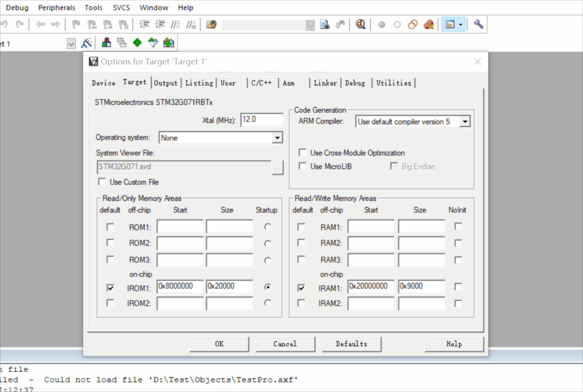Image resolution: width=583 pixels, height=392 pixels.
Task: Check the IRAM1 NoInit checkbox
Action: pos(458,287)
